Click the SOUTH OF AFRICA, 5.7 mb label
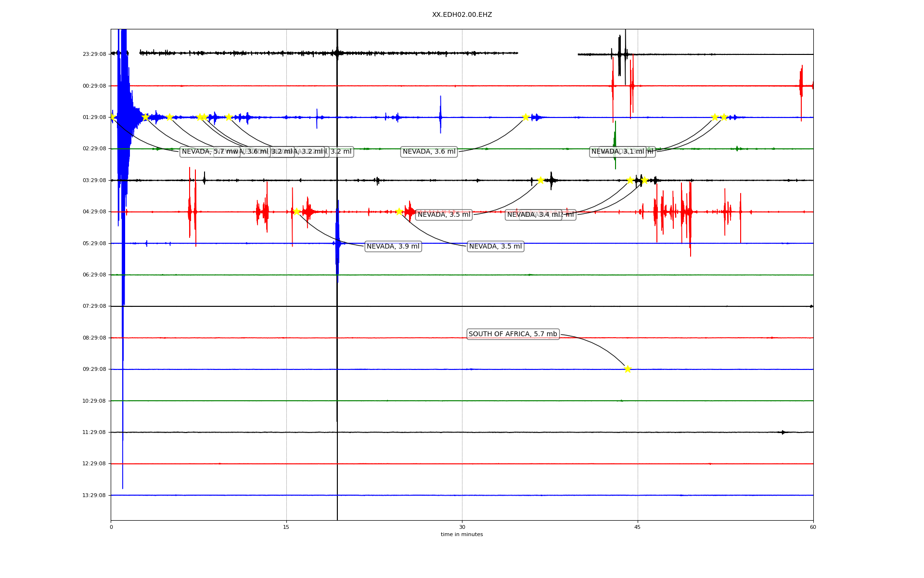The height and width of the screenshot is (578, 924). tap(513, 334)
